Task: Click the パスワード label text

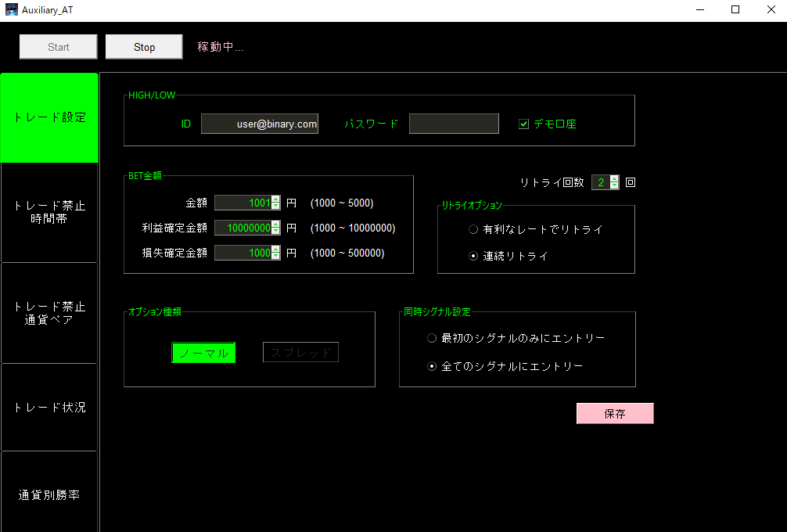Action: point(372,124)
